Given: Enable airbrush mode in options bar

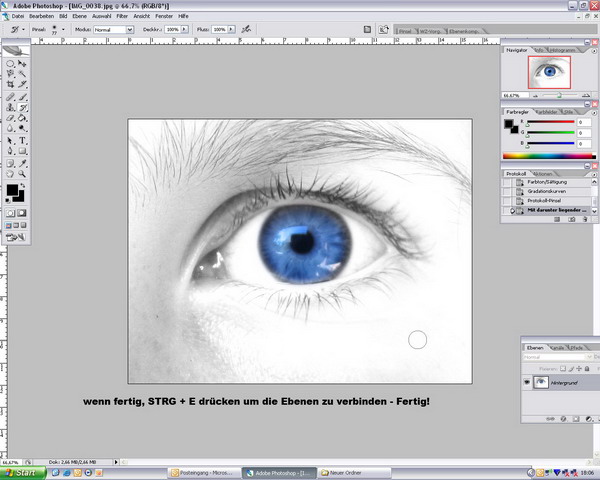Looking at the screenshot, I should tap(246, 29).
